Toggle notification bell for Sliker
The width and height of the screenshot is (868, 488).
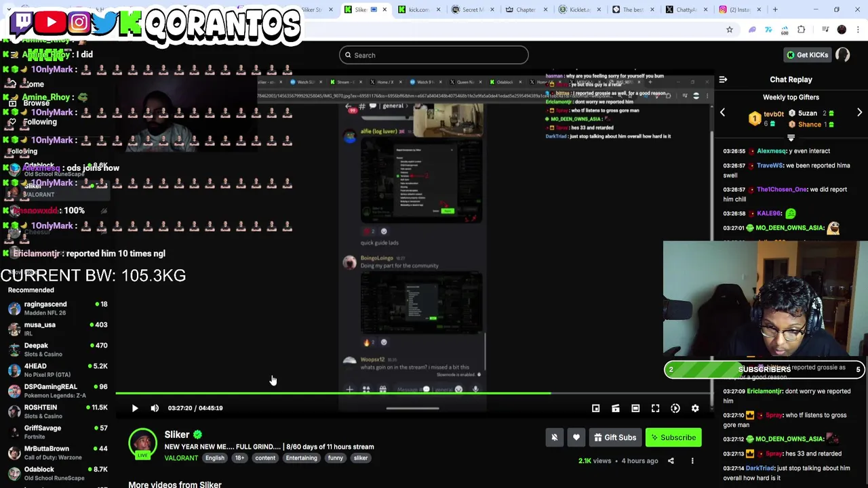pos(554,437)
